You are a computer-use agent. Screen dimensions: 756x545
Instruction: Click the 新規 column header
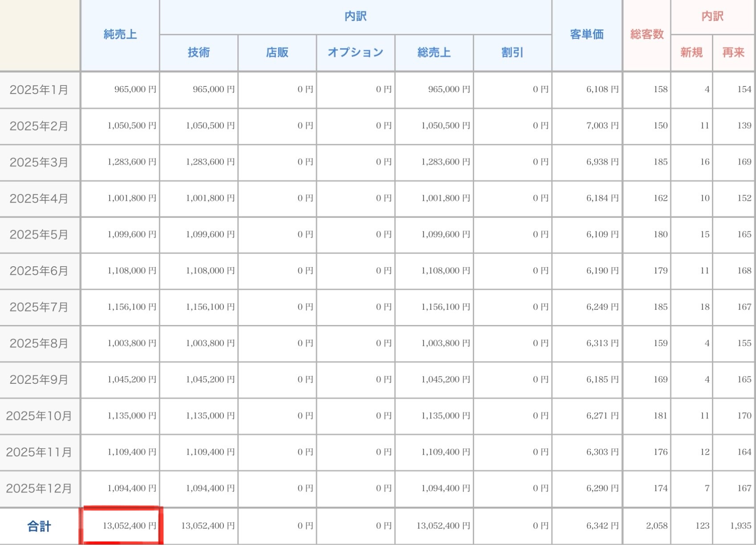point(691,53)
